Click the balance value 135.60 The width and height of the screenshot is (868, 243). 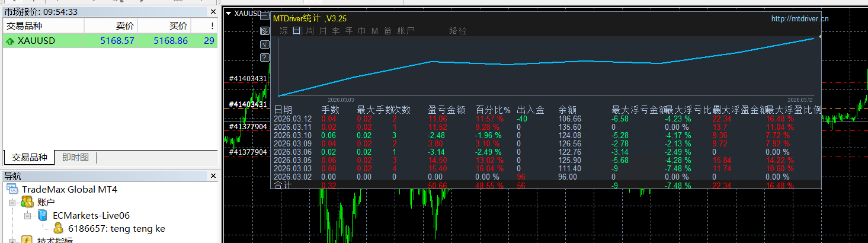(x=569, y=127)
